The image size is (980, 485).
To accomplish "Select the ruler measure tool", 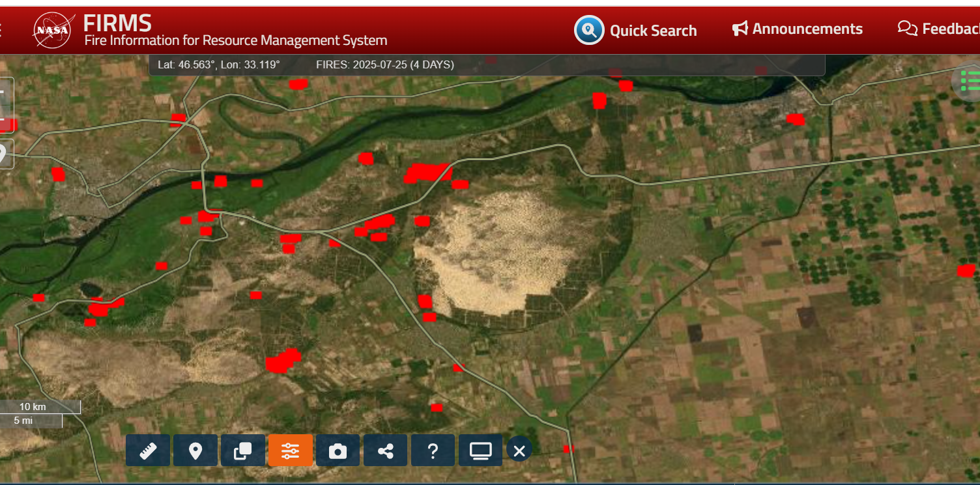I will click(x=148, y=450).
